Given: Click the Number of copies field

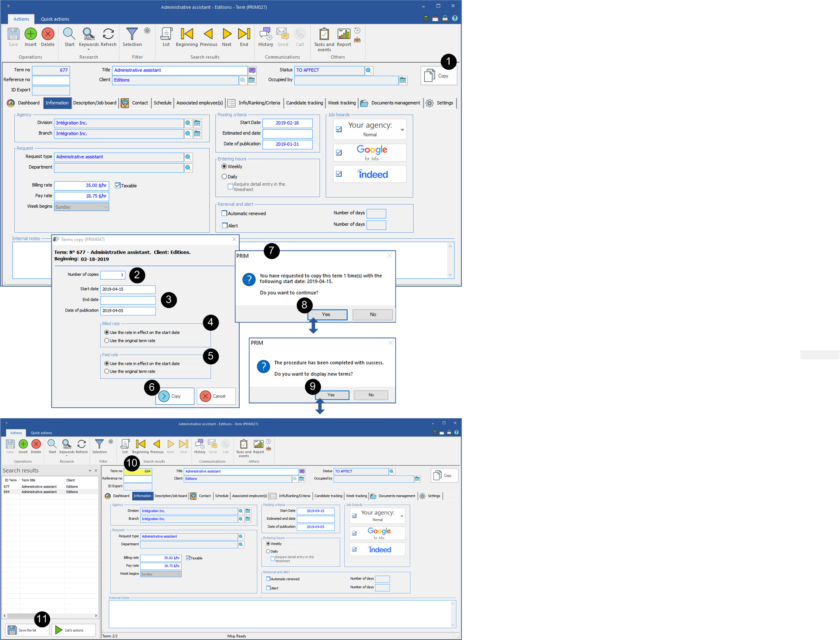Looking at the screenshot, I should [x=113, y=275].
